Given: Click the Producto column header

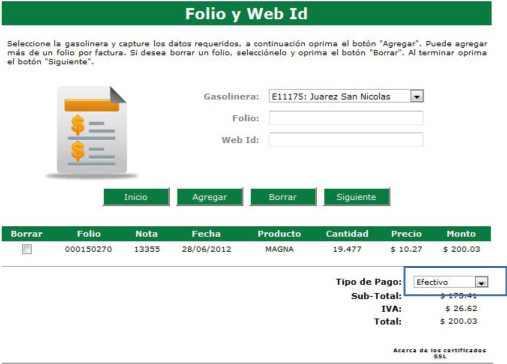Looking at the screenshot, I should click(x=279, y=234).
